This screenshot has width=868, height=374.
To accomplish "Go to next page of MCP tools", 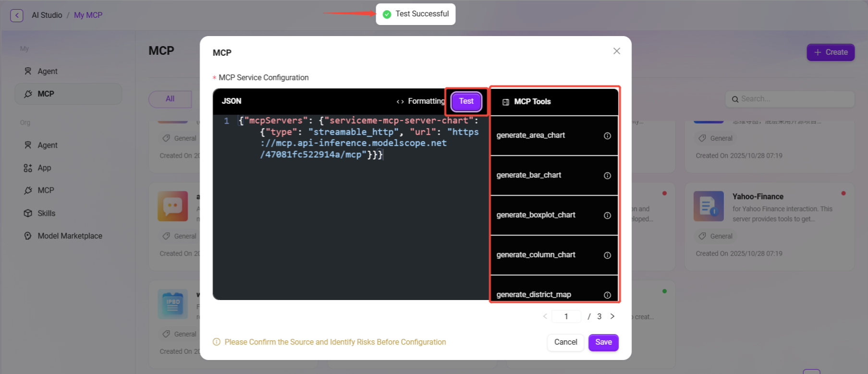I will point(612,316).
